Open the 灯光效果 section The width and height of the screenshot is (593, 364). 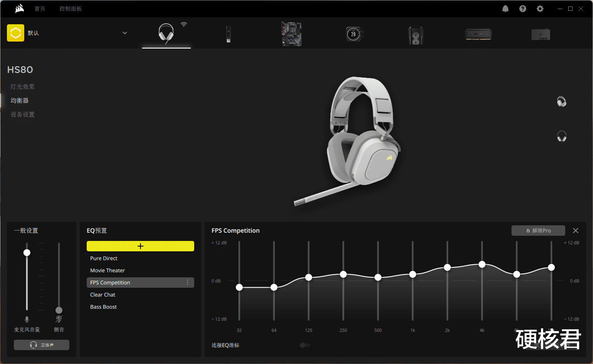point(23,87)
